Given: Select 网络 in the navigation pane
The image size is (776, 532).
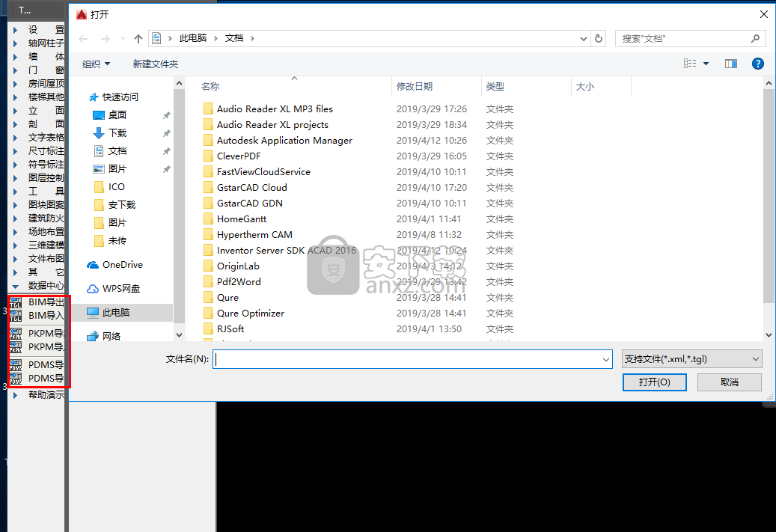Looking at the screenshot, I should [104, 336].
